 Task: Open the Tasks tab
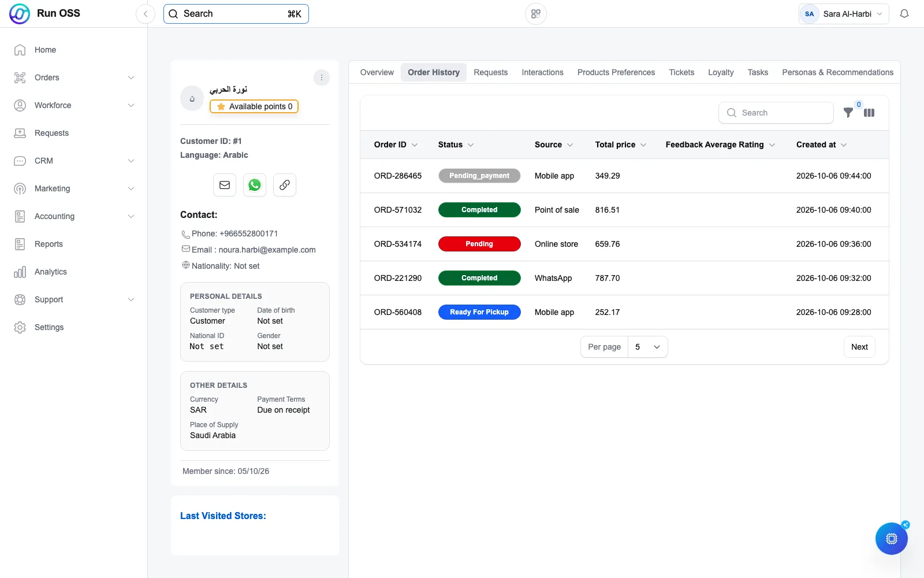758,72
